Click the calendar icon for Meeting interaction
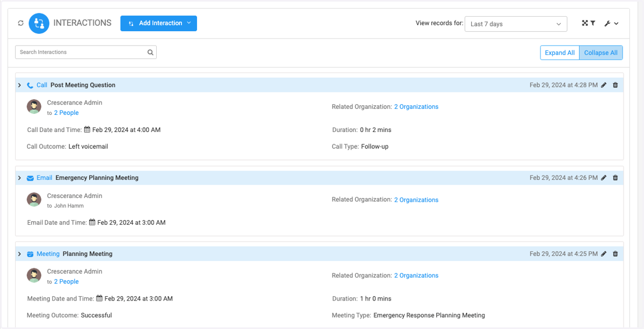Screen dimensions: 644x329 pyautogui.click(x=30, y=254)
